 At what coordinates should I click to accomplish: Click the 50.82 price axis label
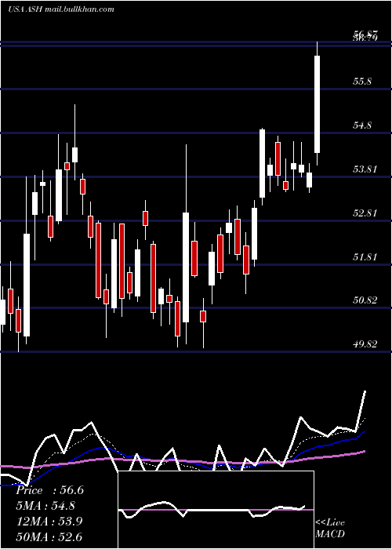pos(365,300)
